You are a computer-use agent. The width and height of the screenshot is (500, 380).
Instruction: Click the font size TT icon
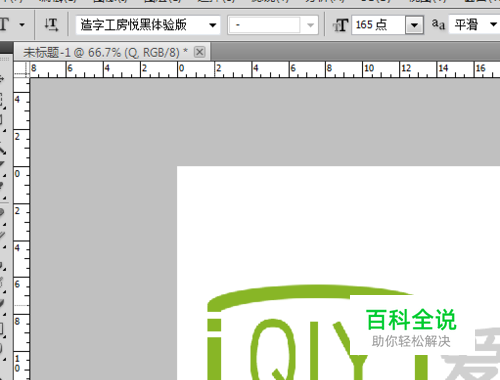[340, 25]
